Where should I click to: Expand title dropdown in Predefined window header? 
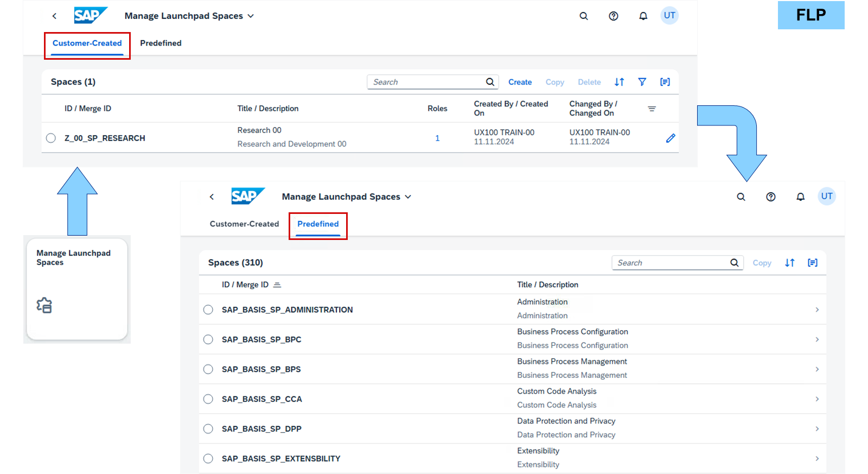(x=408, y=197)
